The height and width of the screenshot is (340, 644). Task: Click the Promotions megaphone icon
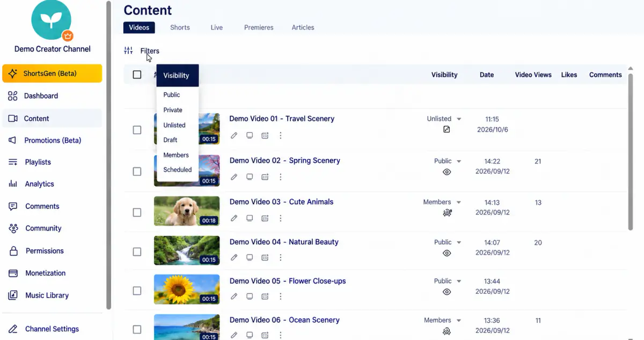click(13, 140)
